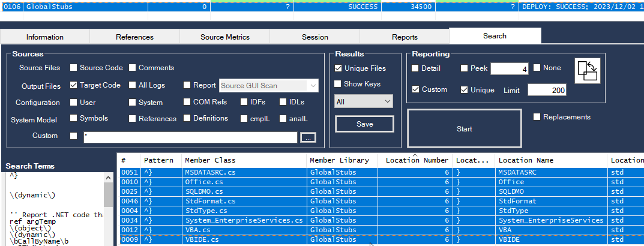Expand the All results dropdown
This screenshot has height=246, width=644.
(x=363, y=102)
